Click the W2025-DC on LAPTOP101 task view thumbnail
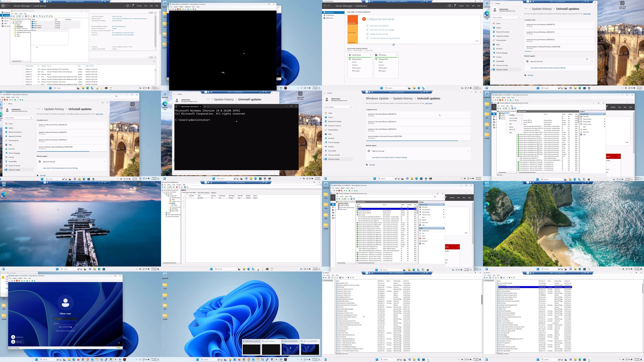Screen dimensions: 644x362 pyautogui.click(x=251, y=347)
